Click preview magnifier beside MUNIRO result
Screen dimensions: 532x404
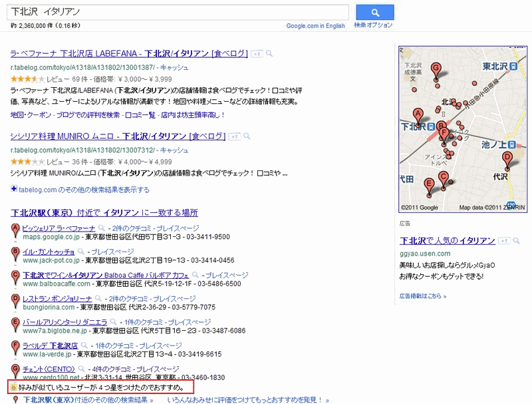[247, 136]
